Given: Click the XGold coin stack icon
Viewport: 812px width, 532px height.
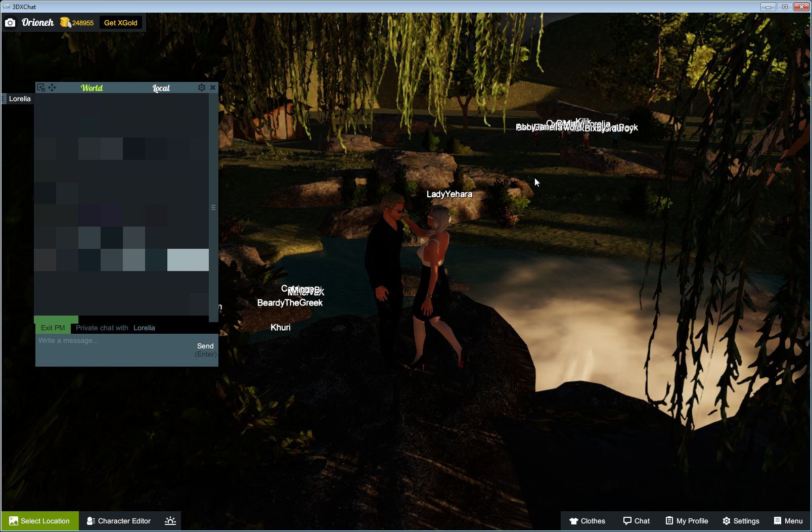Looking at the screenshot, I should coord(65,22).
